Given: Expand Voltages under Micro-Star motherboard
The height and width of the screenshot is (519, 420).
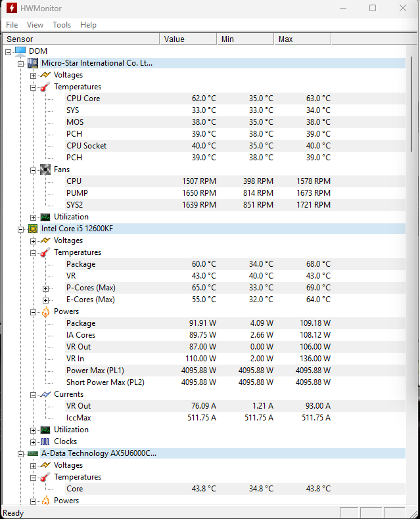Looking at the screenshot, I should point(34,75).
